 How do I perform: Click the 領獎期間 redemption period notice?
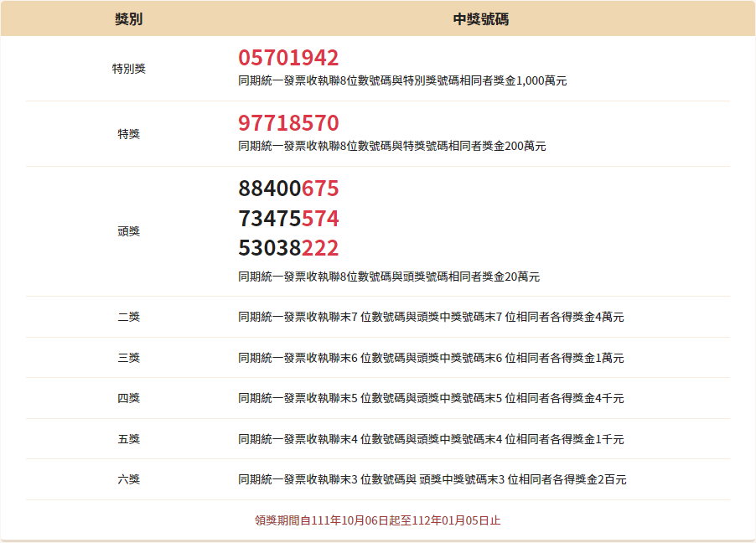[x=378, y=520]
